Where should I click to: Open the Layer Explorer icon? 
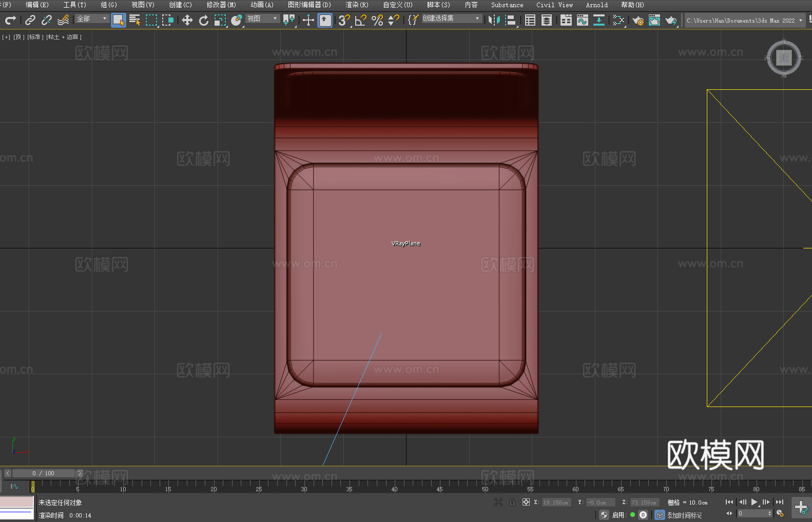(x=547, y=20)
